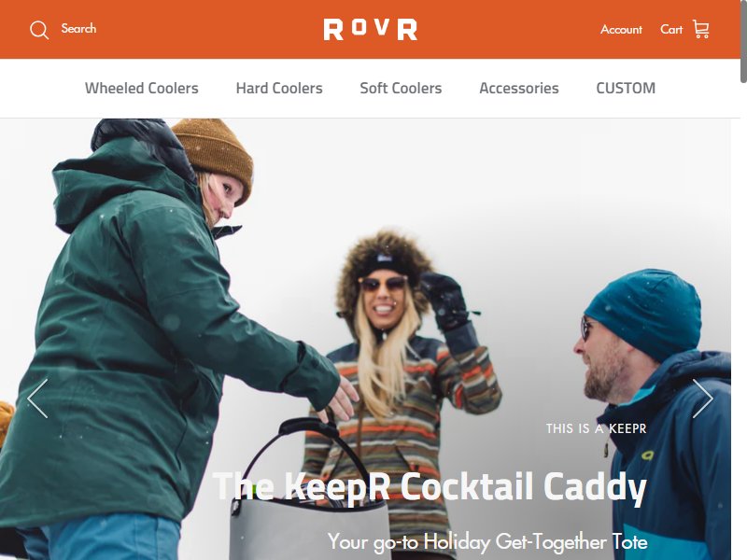Open Hard Coolers menu
Screen dimensions: 747x560
[x=279, y=88]
